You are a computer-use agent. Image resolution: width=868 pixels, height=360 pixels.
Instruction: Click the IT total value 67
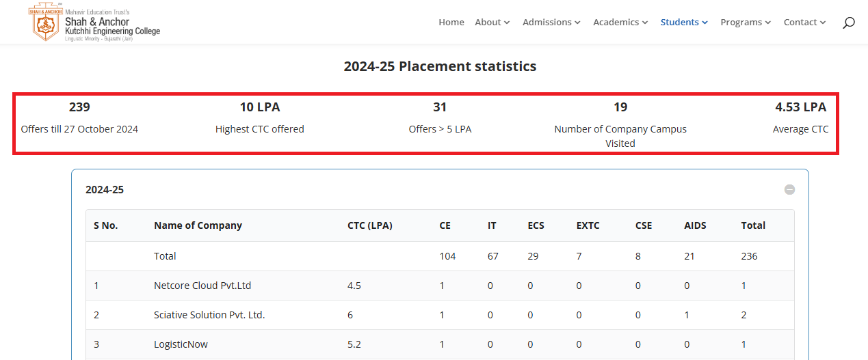click(x=492, y=256)
